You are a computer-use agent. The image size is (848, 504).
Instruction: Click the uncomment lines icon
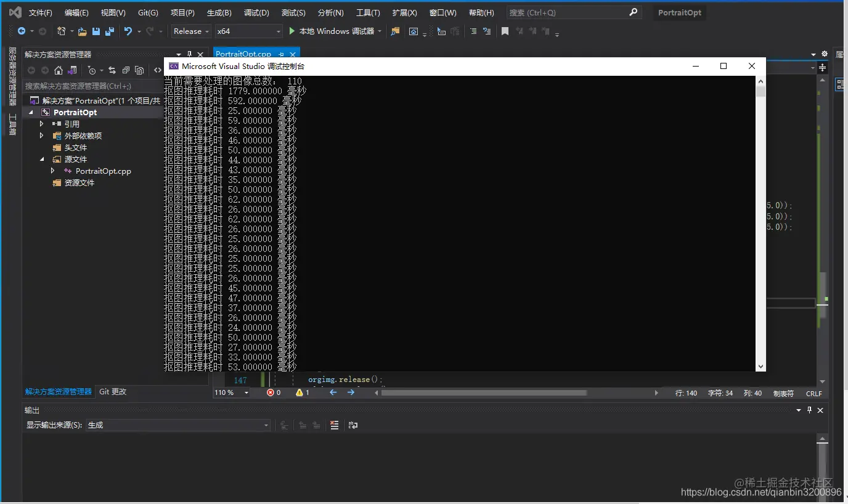[x=487, y=31]
